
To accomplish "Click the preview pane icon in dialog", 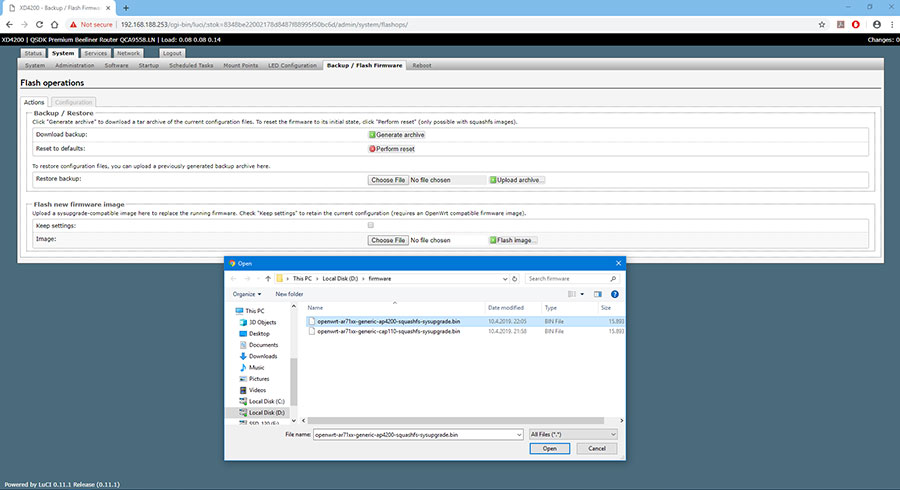I will click(598, 294).
